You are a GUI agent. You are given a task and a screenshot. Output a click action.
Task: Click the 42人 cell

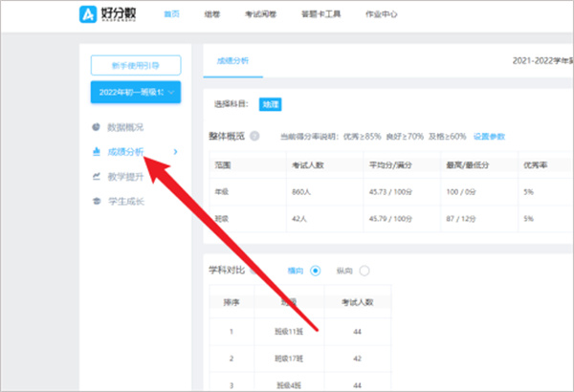(299, 219)
